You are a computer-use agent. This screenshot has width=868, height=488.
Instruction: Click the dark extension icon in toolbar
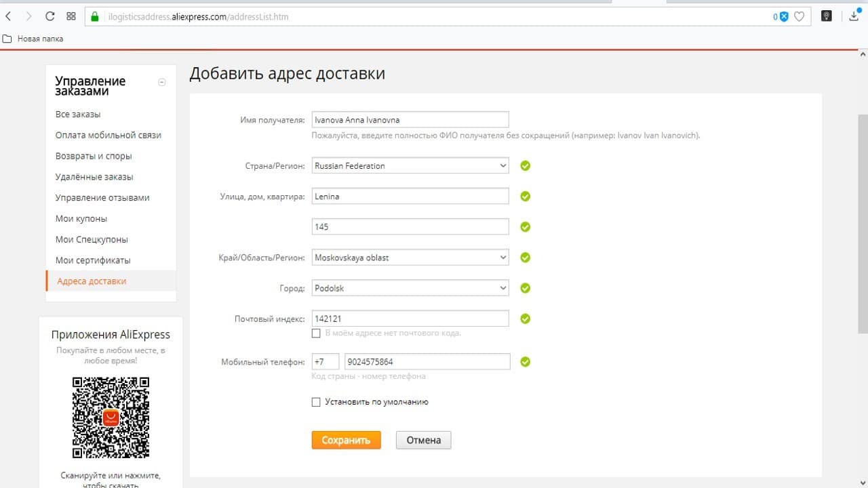pos(827,16)
